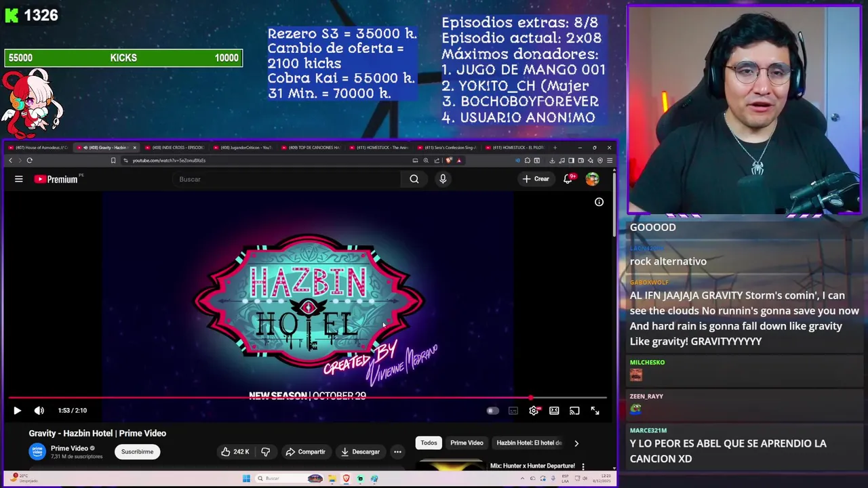Select the Prime Video filter chip
The width and height of the screenshot is (868, 488).
[467, 443]
